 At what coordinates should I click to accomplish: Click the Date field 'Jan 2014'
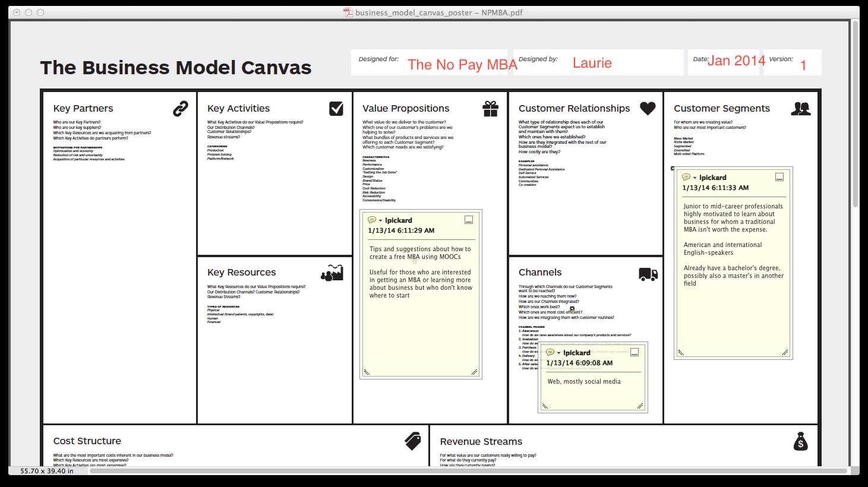tap(736, 61)
